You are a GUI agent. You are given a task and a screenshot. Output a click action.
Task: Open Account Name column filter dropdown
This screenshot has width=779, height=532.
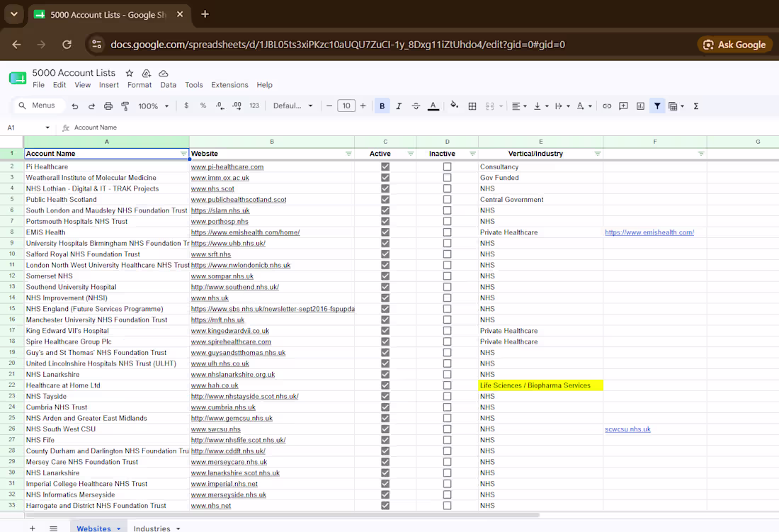point(183,154)
